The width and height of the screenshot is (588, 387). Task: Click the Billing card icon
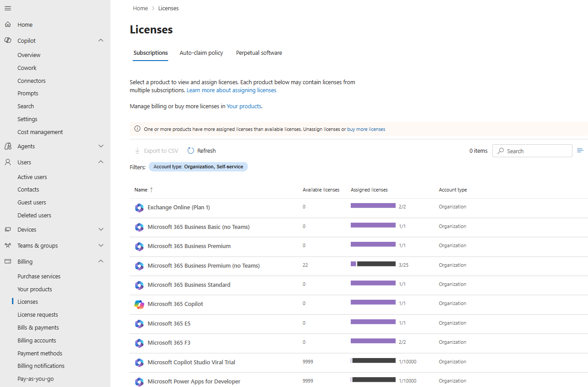point(8,261)
